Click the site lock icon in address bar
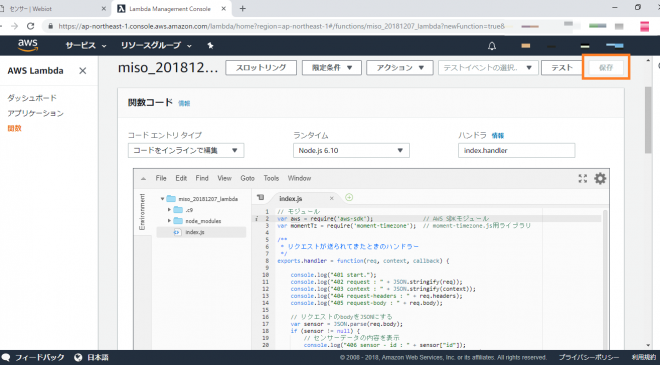Image resolution: width=660 pixels, height=365 pixels. click(x=51, y=26)
